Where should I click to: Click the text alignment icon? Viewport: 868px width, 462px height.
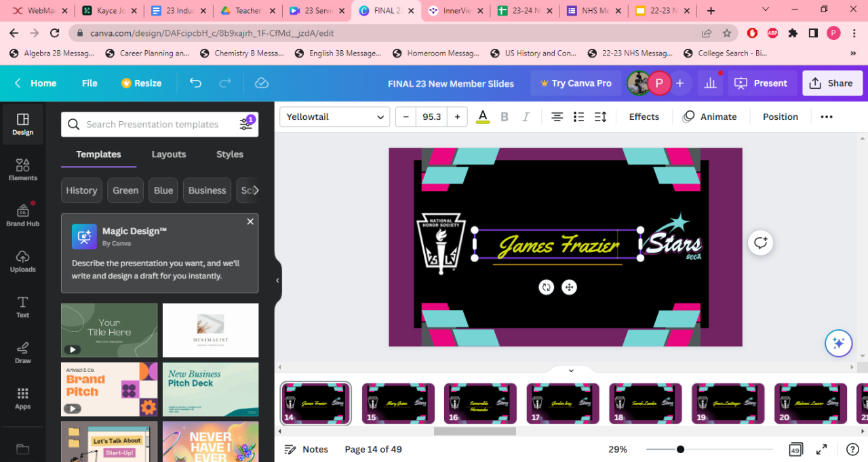coord(557,117)
